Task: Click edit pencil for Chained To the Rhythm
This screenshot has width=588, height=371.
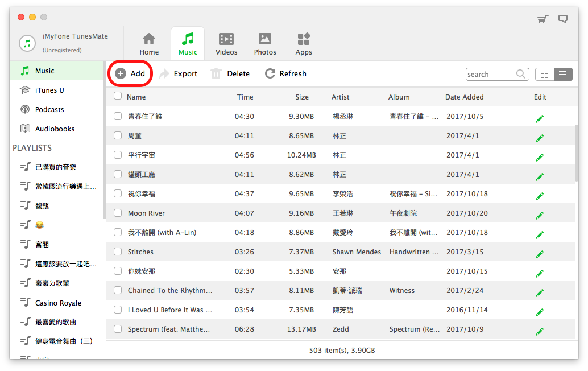Action: tap(540, 292)
